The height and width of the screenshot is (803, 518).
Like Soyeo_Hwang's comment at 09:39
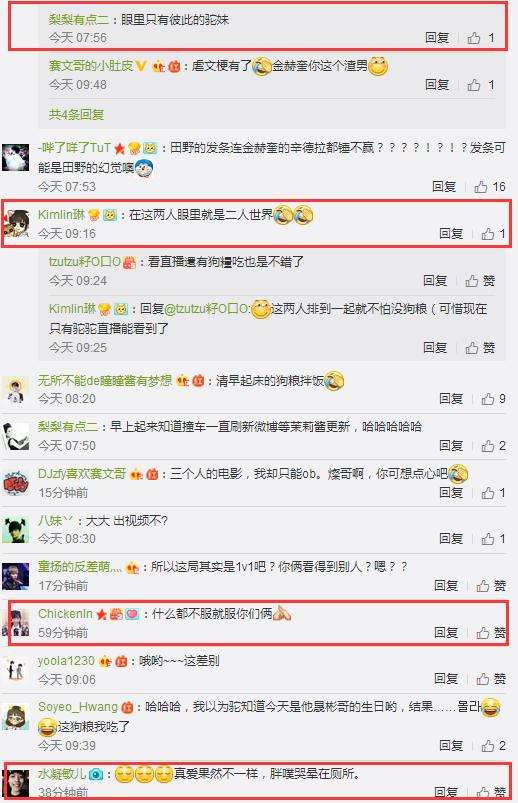click(493, 746)
